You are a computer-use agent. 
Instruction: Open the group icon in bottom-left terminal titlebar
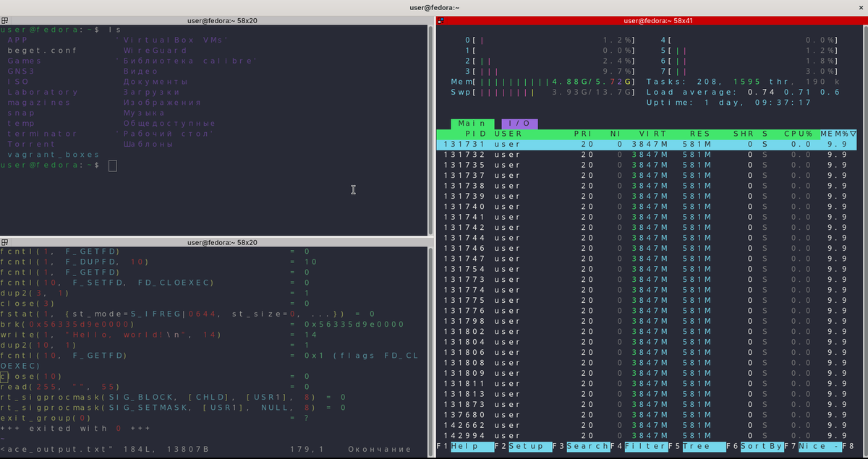(4, 242)
